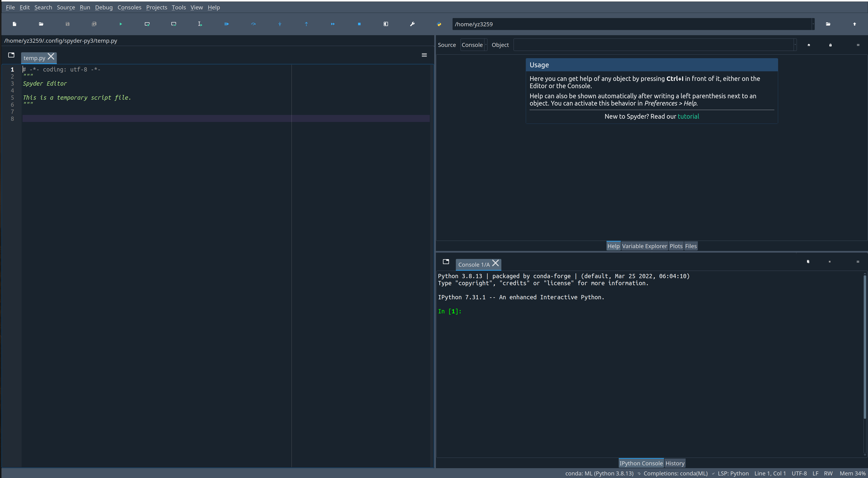Click Run selection or current line icon

(x=200, y=24)
